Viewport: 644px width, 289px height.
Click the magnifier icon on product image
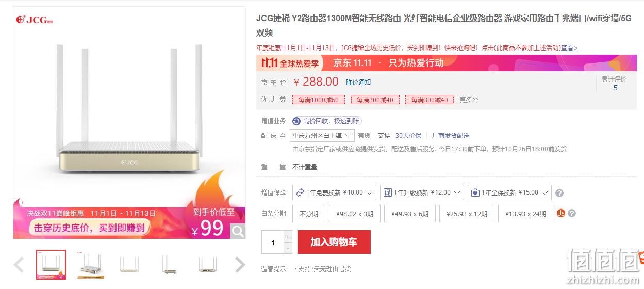(x=238, y=231)
